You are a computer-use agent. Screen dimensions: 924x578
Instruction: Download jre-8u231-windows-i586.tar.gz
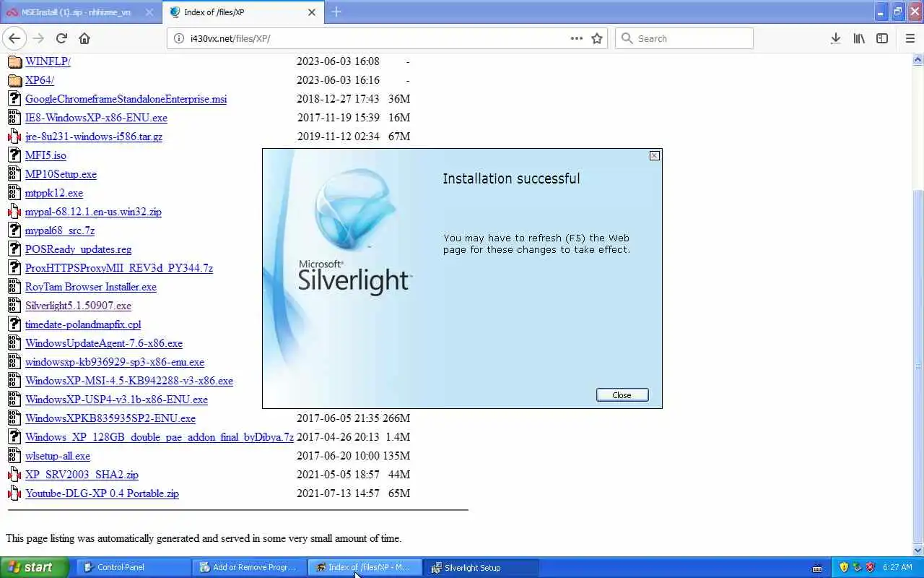94,137
